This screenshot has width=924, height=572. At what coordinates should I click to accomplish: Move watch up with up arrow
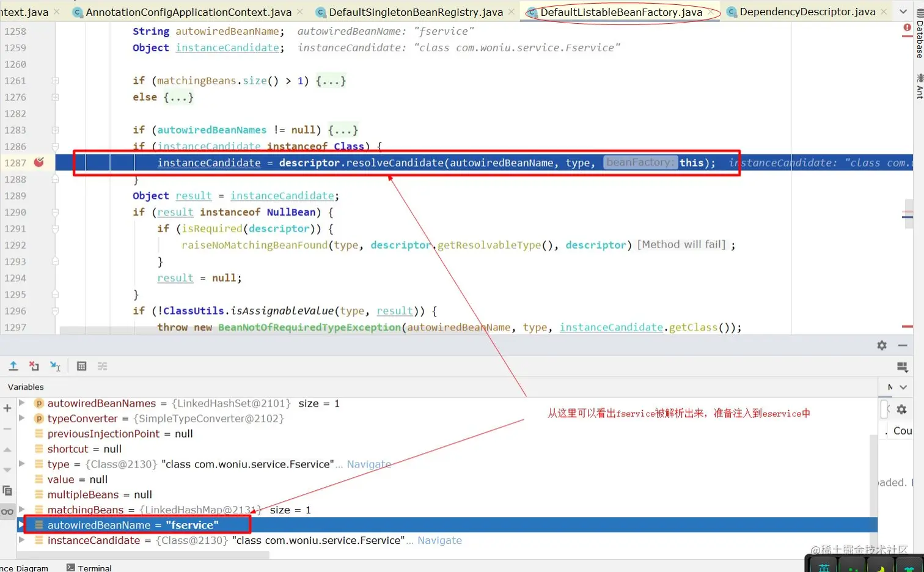click(7, 450)
